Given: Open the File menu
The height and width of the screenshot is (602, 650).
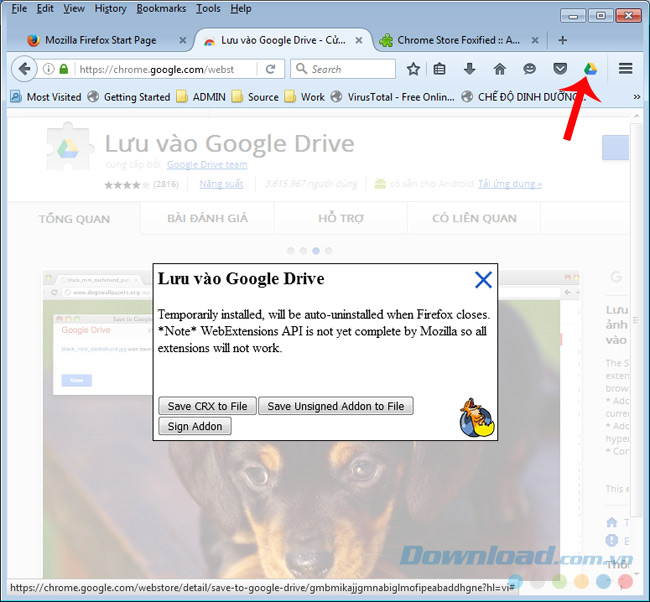Looking at the screenshot, I should click(x=19, y=8).
